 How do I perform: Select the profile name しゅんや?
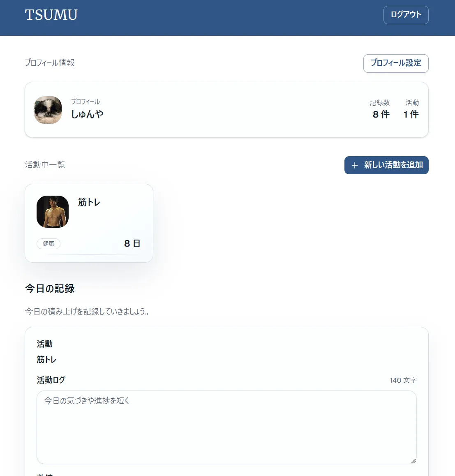click(x=87, y=114)
